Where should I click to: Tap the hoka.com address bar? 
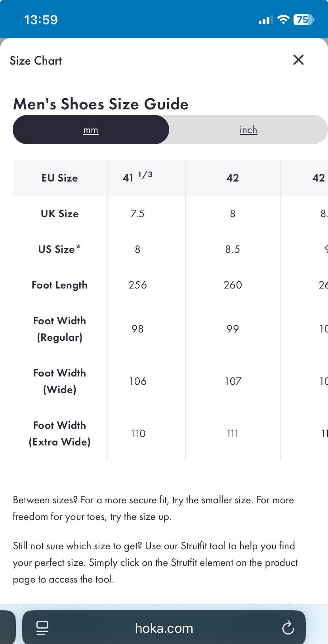(164, 628)
